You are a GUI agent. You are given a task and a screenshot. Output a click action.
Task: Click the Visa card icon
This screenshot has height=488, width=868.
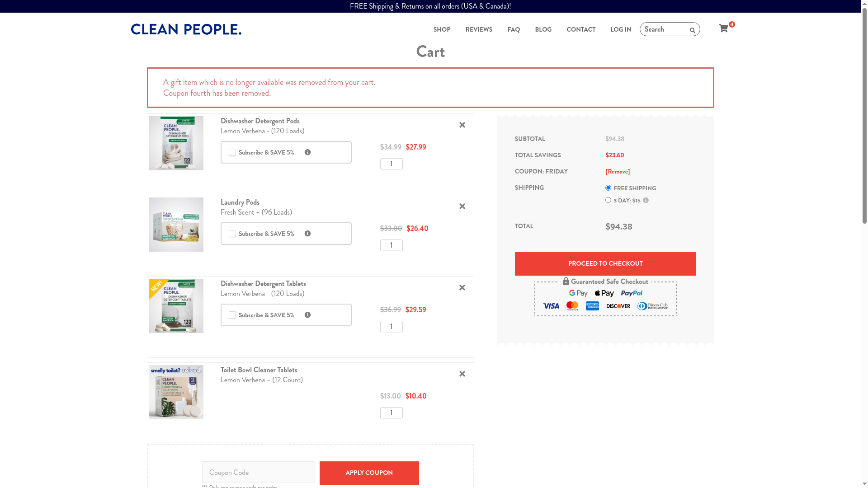tap(551, 306)
